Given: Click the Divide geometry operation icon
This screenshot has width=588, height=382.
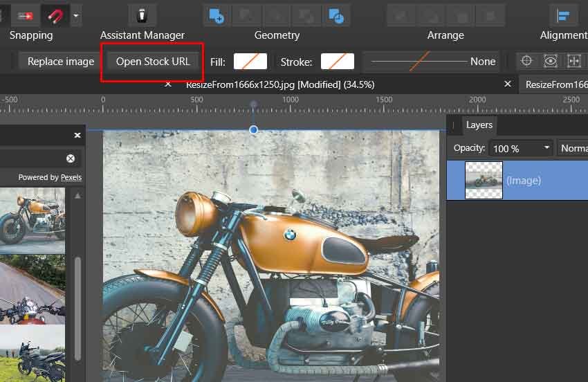Looking at the screenshot, I should point(336,16).
